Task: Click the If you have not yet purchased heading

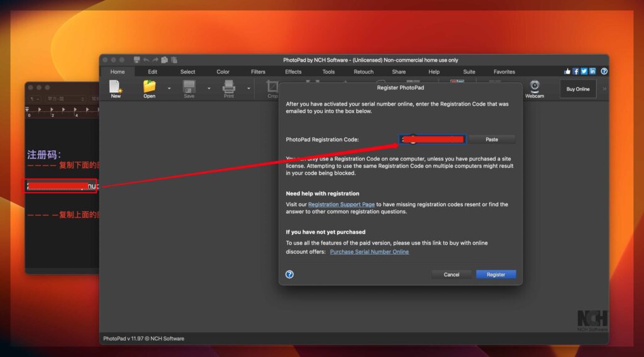Action: tap(325, 233)
